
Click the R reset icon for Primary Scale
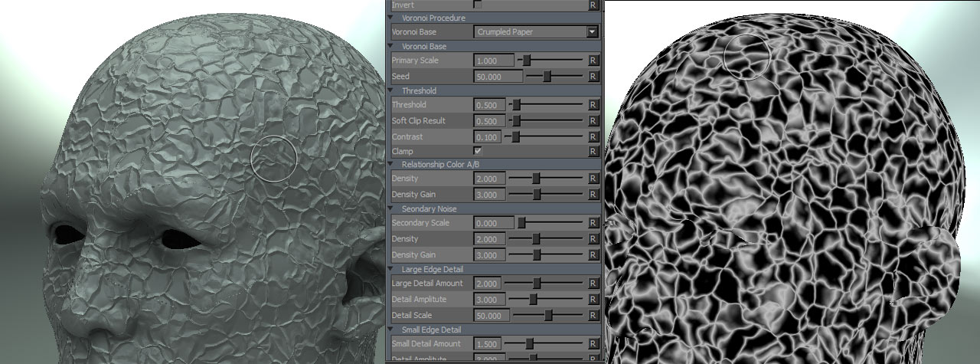(x=593, y=60)
